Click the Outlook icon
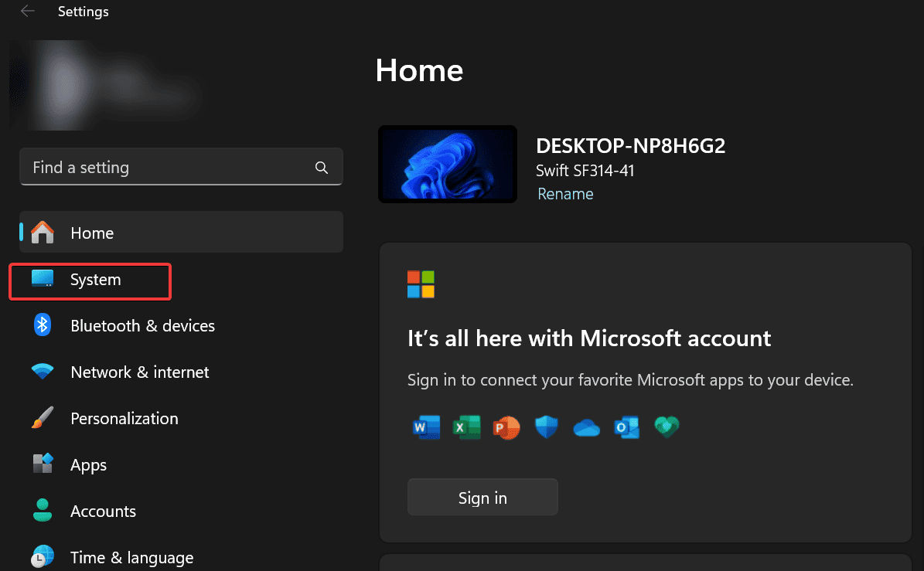Image resolution: width=924 pixels, height=571 pixels. click(627, 427)
